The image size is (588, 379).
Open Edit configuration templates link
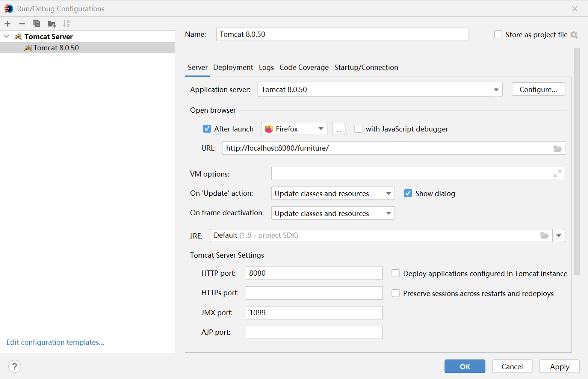(56, 343)
